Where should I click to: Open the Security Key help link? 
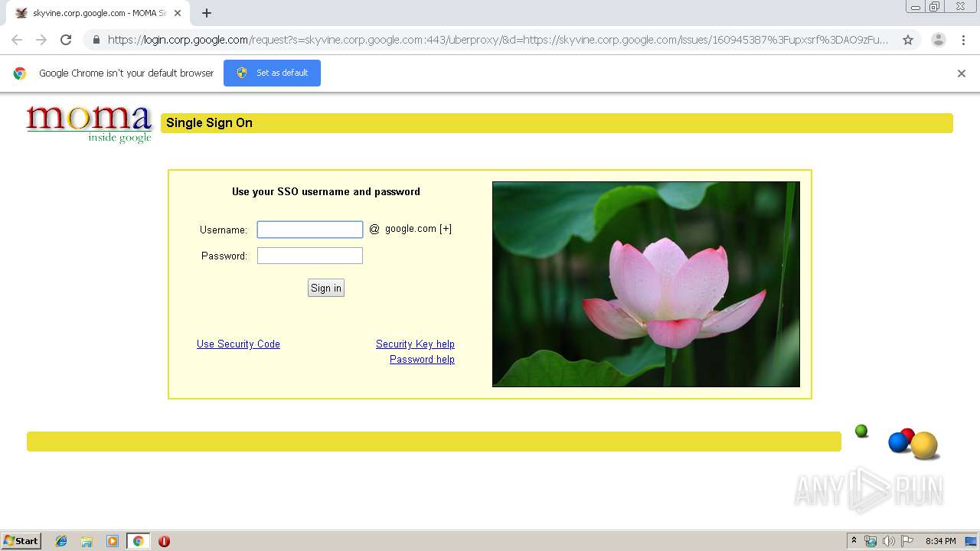coord(415,344)
